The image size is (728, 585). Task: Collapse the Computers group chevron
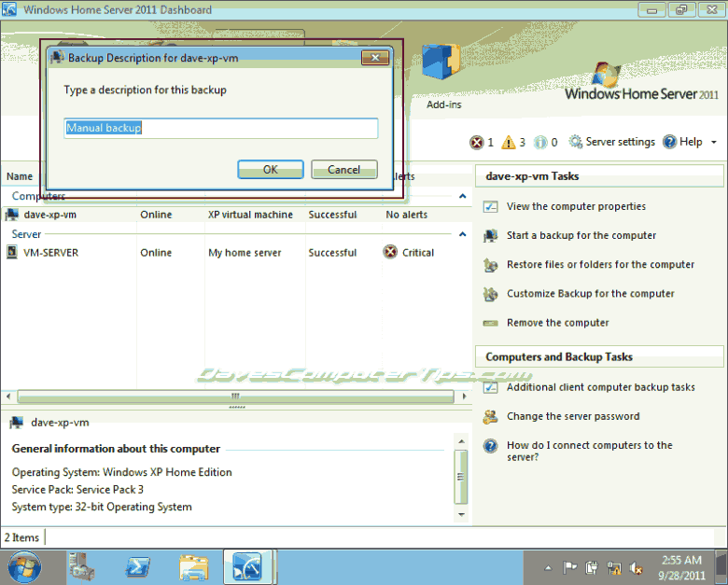462,196
